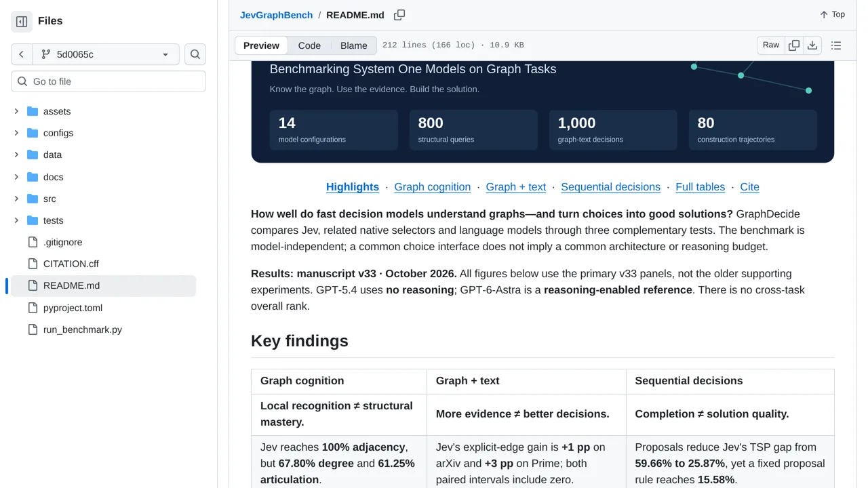The width and height of the screenshot is (868, 488).
Task: Download the raw file icon
Action: (812, 45)
